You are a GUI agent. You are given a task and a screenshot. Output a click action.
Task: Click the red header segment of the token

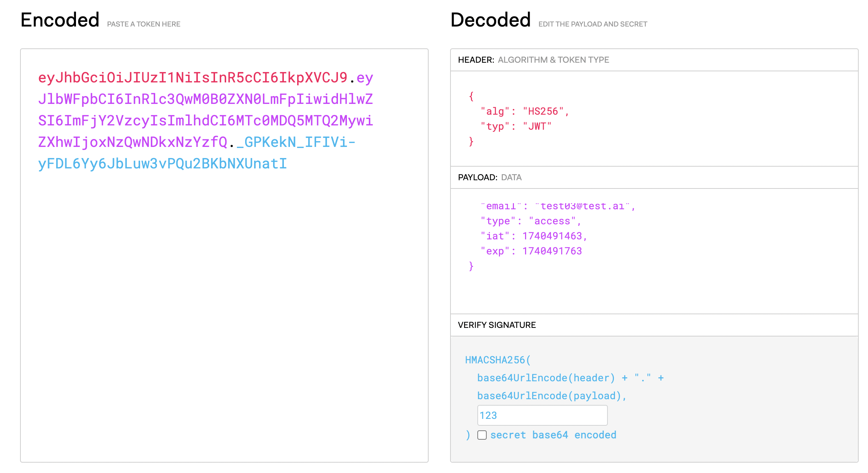[x=192, y=78]
